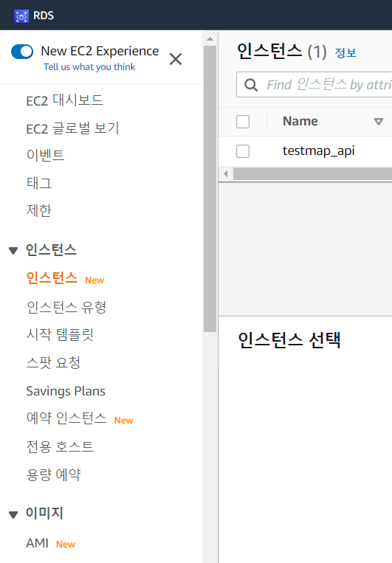This screenshot has height=563, width=392.
Task: Open 용량 예약 page
Action: 54,474
